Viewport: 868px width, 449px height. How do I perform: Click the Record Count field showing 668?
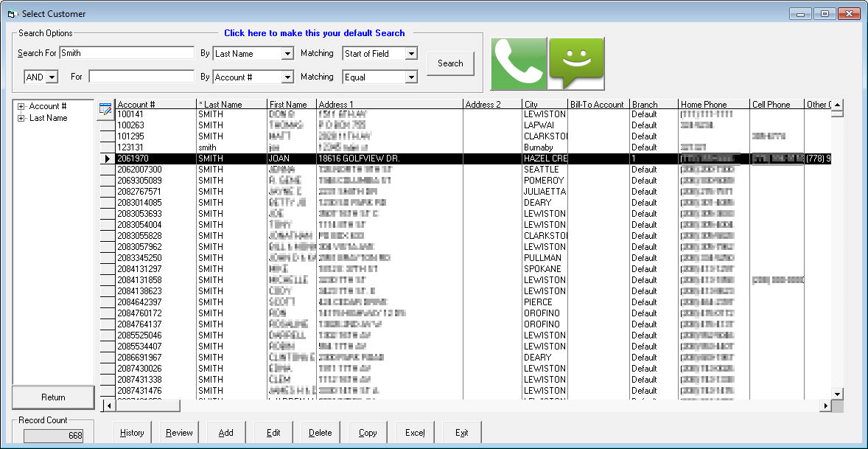tap(53, 436)
